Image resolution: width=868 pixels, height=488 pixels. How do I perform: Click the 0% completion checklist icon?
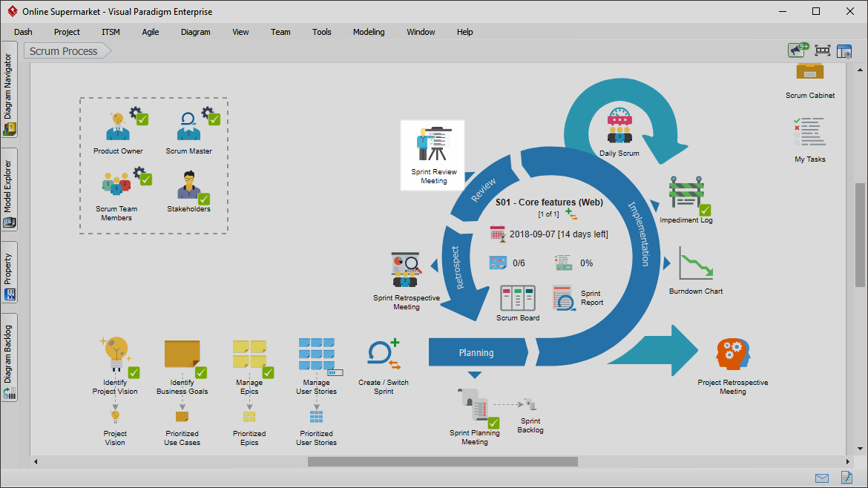pos(563,263)
